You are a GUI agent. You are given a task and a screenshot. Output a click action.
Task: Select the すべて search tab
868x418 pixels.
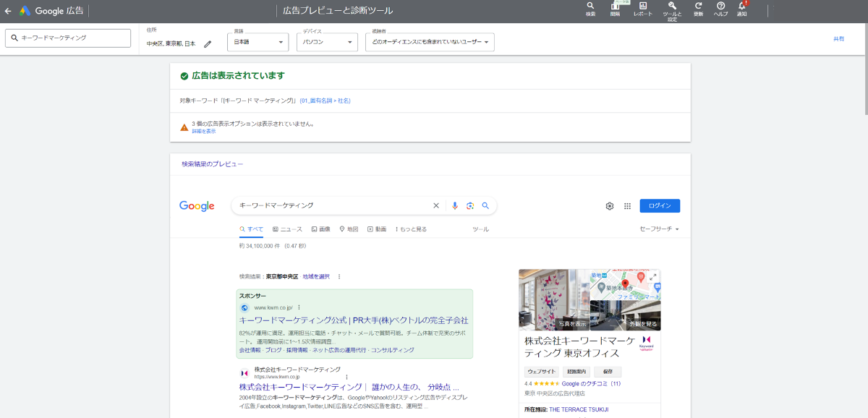click(x=252, y=229)
